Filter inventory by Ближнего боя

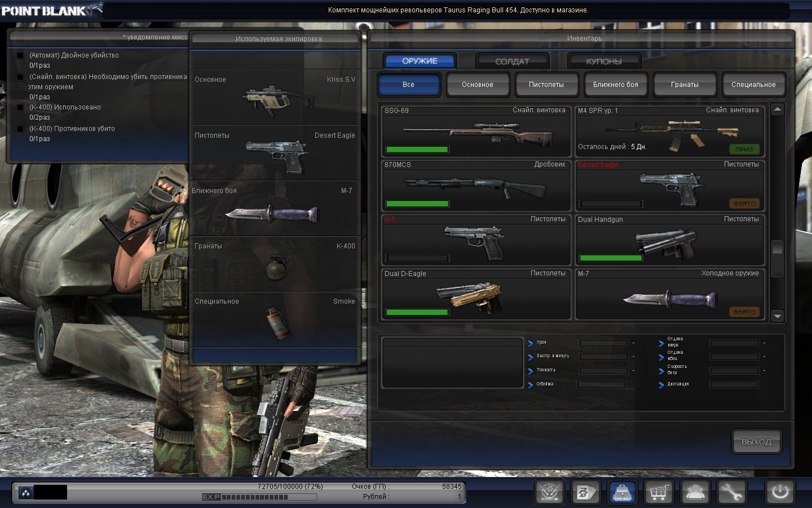tap(616, 85)
